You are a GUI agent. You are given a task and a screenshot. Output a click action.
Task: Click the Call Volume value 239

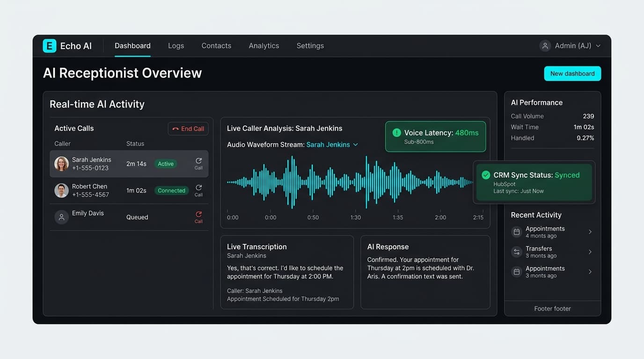tap(588, 116)
